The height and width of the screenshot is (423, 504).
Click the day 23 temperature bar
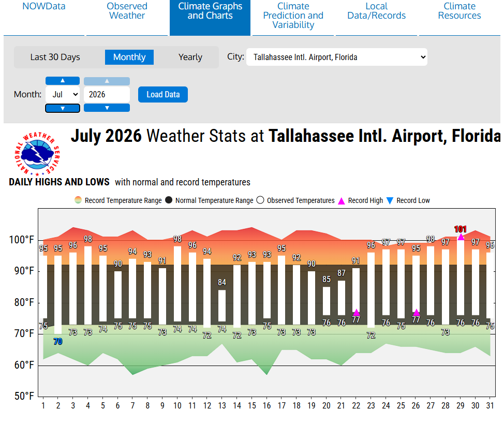click(371, 290)
